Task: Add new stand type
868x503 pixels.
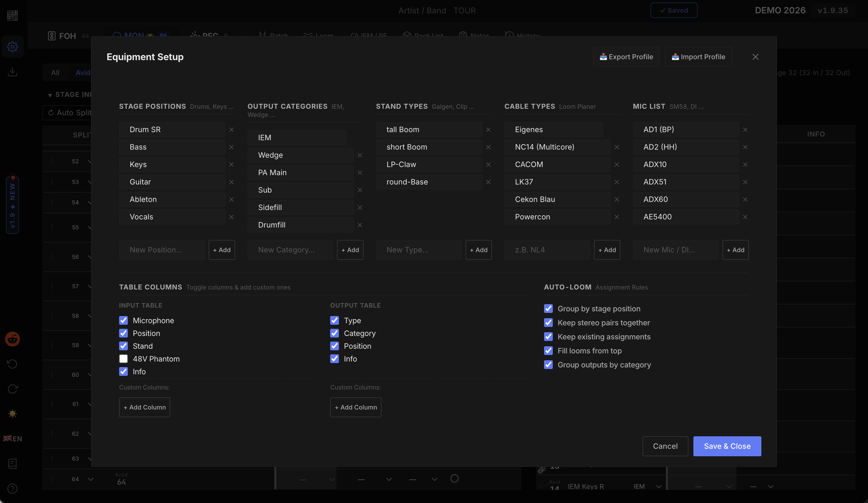Action: (479, 250)
